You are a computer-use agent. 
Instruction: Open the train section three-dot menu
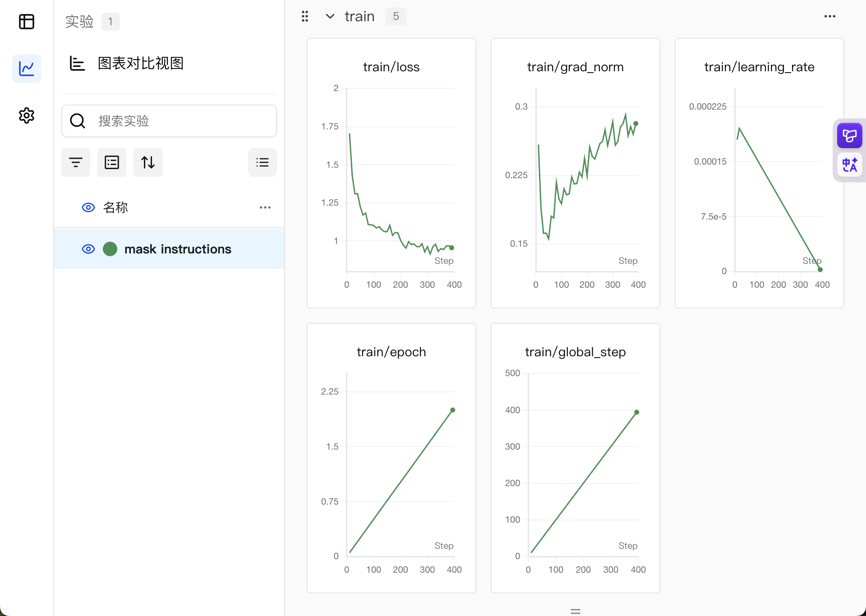(829, 16)
